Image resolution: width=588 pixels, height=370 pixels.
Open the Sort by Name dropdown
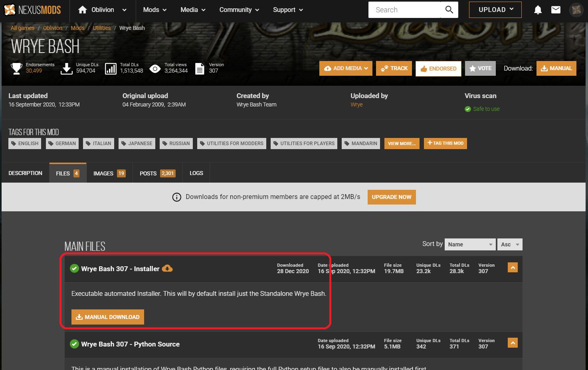[470, 244]
